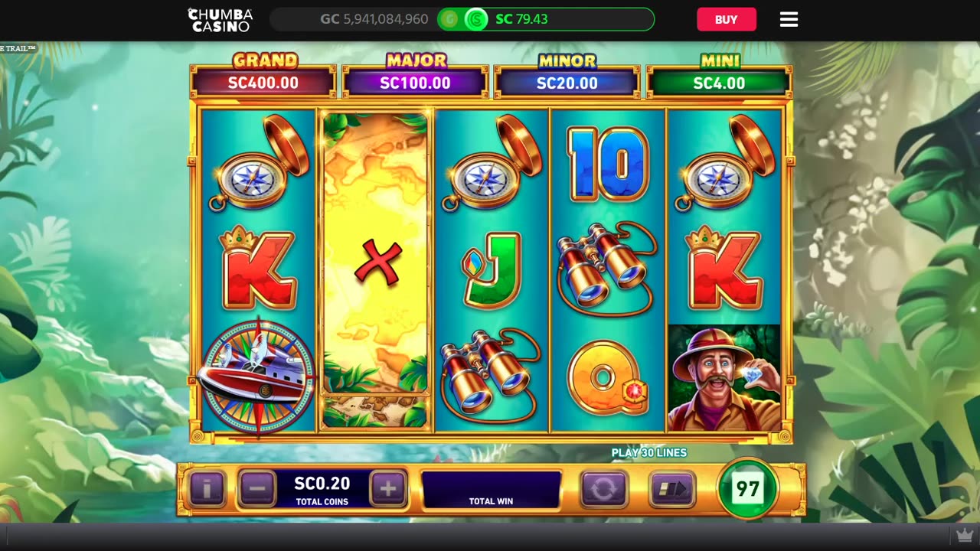The width and height of the screenshot is (980, 551).
Task: Click the crown icon in bottom bar
Action: [964, 536]
